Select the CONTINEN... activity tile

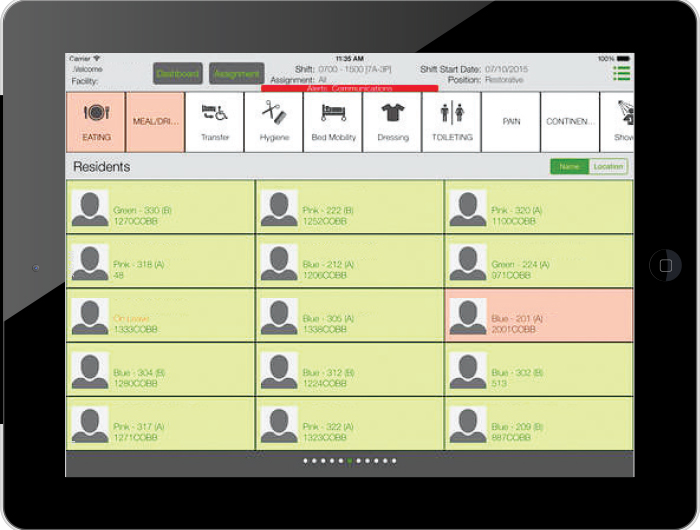(570, 122)
